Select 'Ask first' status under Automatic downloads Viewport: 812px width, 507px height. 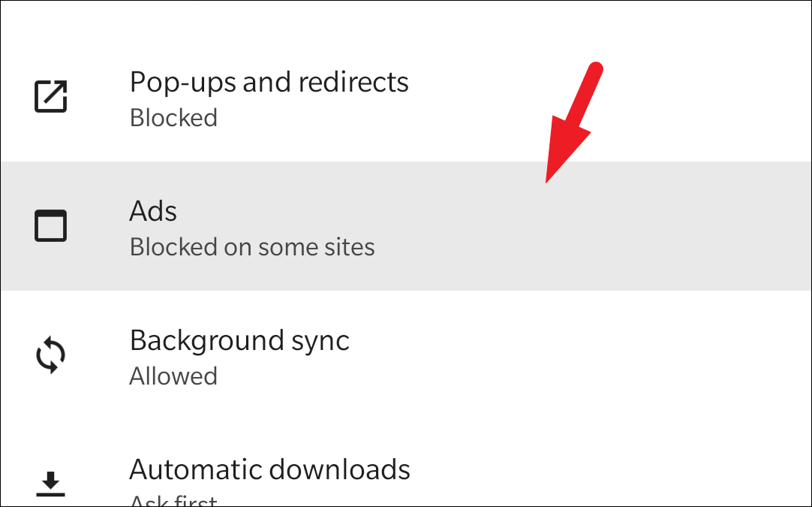coord(173,499)
